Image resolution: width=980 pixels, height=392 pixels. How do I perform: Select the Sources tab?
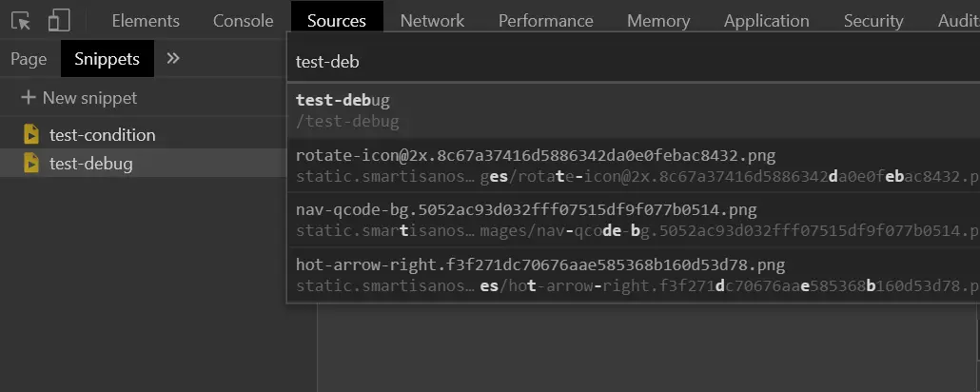point(337,20)
